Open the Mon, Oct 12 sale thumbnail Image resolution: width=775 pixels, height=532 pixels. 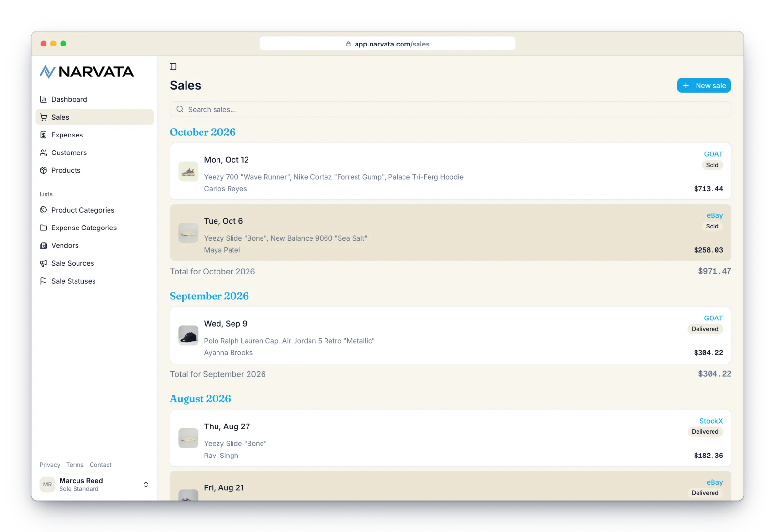point(188,171)
